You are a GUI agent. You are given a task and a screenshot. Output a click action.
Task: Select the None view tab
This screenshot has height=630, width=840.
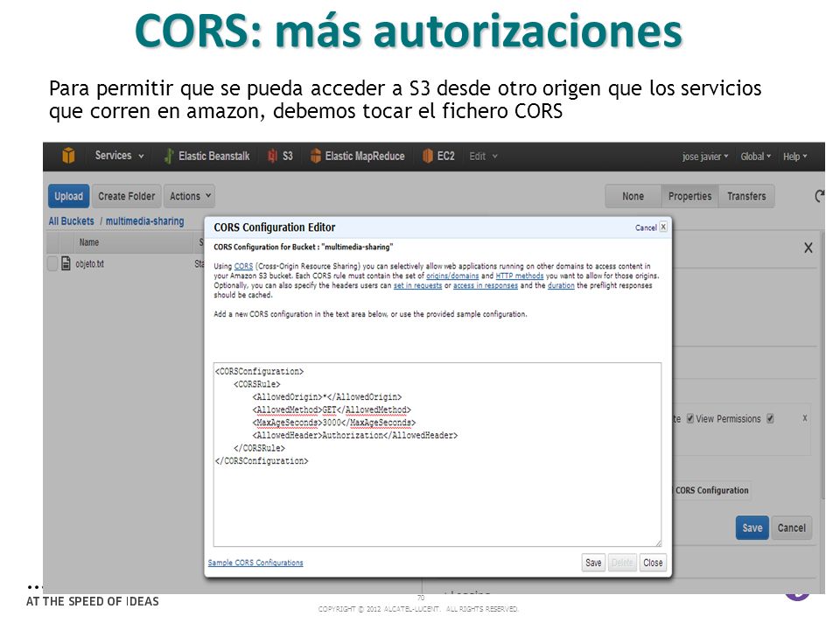tap(633, 196)
